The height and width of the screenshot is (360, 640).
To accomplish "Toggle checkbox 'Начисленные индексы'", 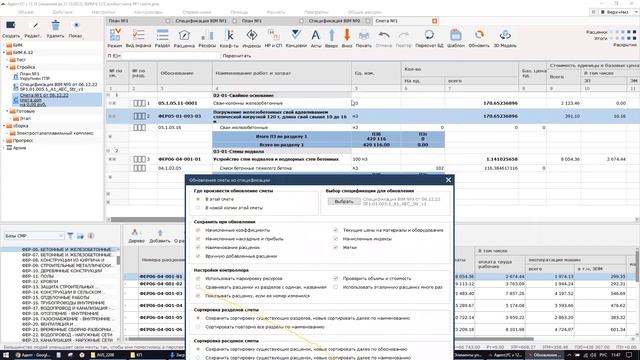I will tap(336, 239).
